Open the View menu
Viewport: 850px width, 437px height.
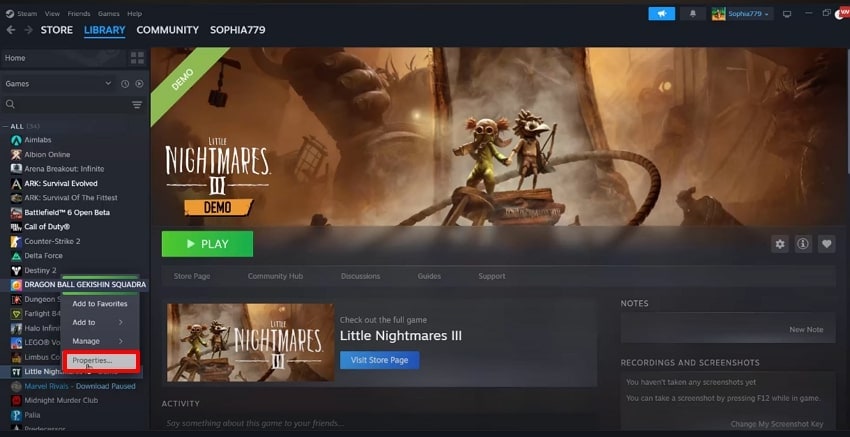click(x=53, y=14)
